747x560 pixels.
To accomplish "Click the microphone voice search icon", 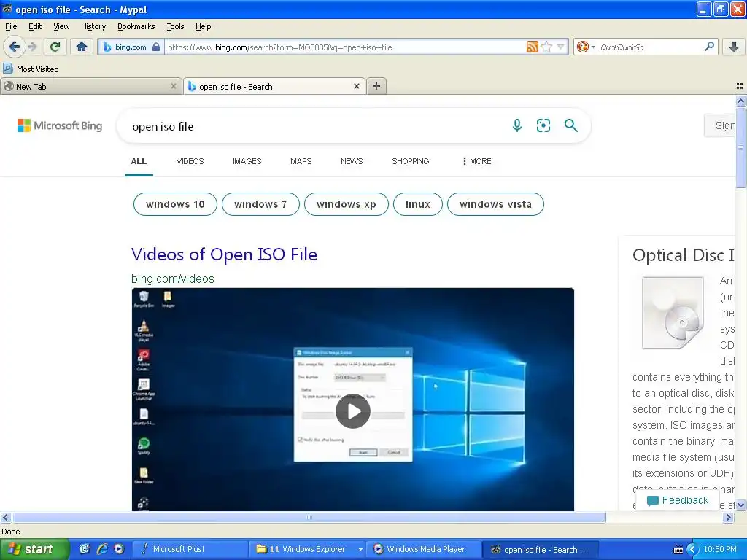I will (517, 125).
